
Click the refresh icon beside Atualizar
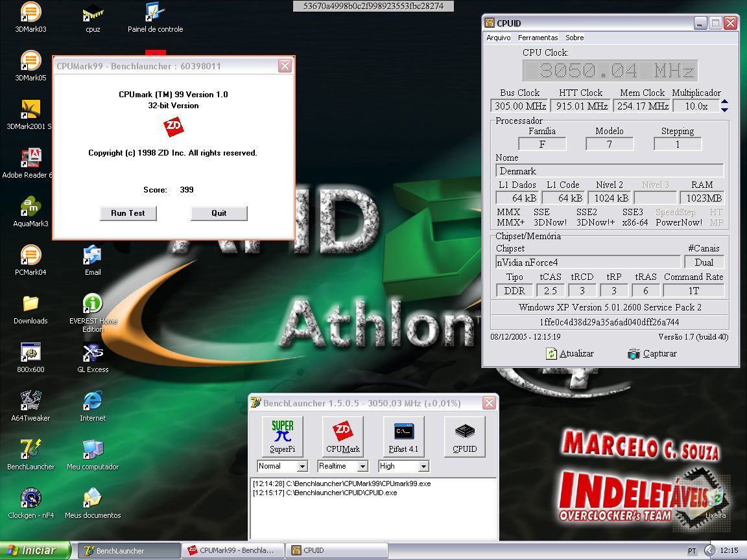pyautogui.click(x=551, y=354)
